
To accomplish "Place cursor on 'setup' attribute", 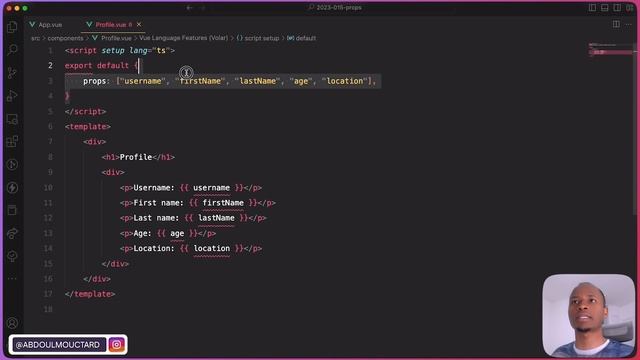I will coord(113,51).
